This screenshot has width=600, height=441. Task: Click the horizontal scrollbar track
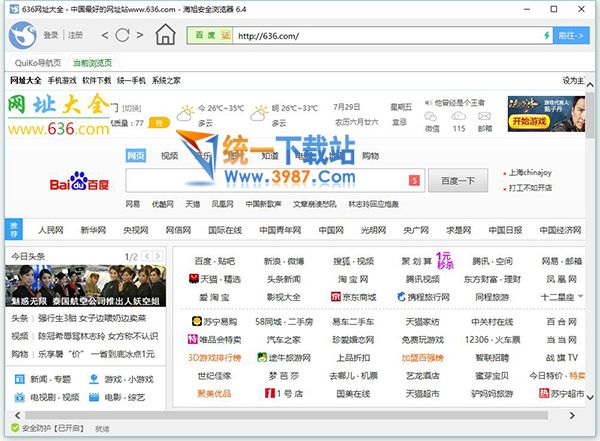click(x=286, y=415)
